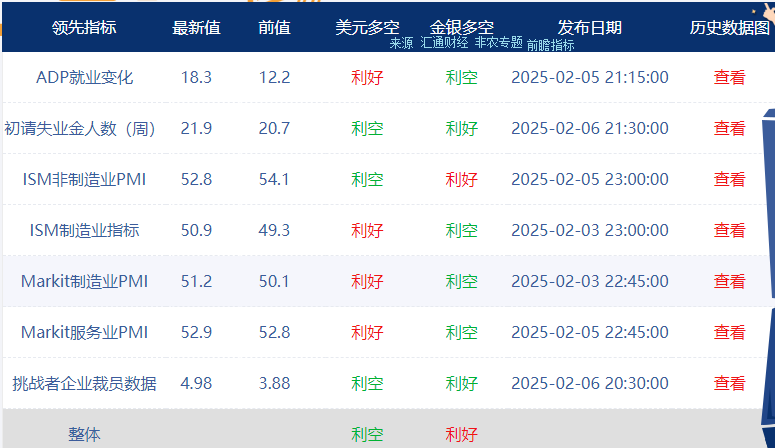Click previous value 3.88 for 挑战者企业裁员数据
The height and width of the screenshot is (448, 775).
tap(274, 383)
